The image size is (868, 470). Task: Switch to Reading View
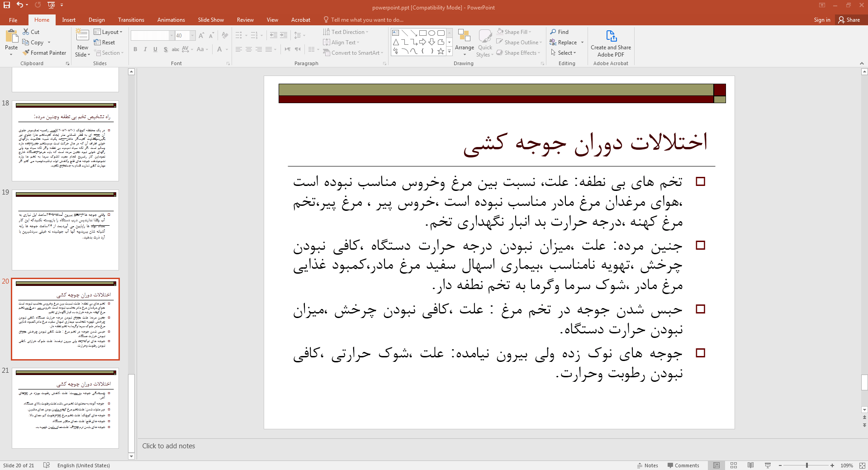tap(750, 465)
